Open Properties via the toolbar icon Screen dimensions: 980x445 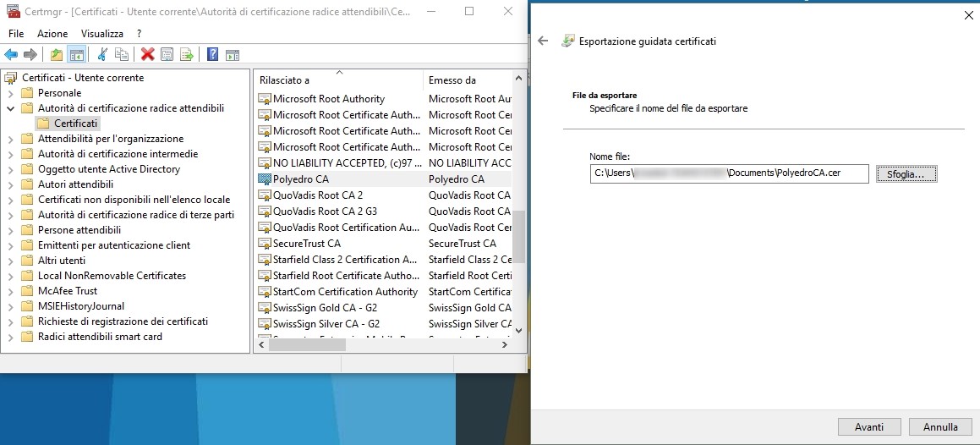tap(167, 55)
